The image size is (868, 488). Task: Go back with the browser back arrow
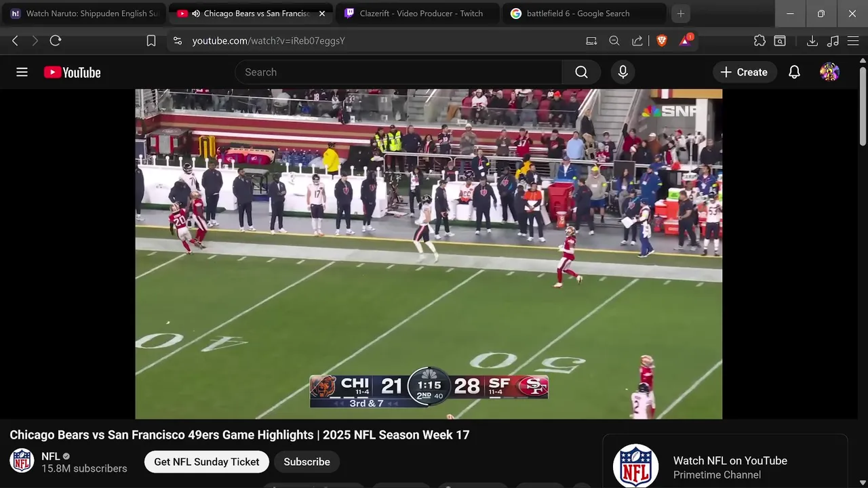15,41
